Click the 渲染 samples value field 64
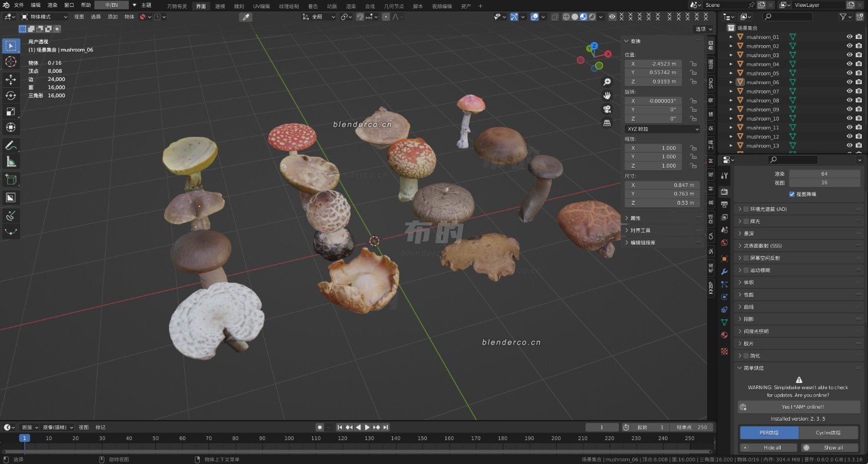The width and height of the screenshot is (868, 464). (x=824, y=174)
